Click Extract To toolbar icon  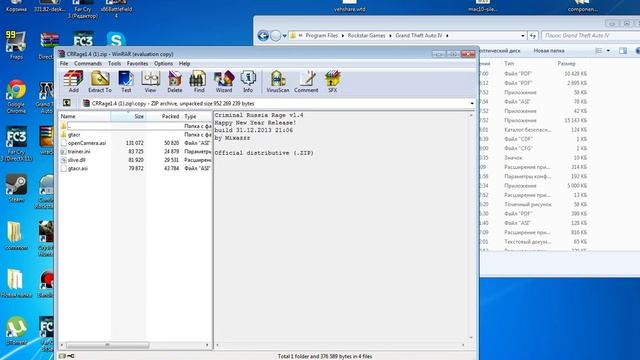click(100, 81)
